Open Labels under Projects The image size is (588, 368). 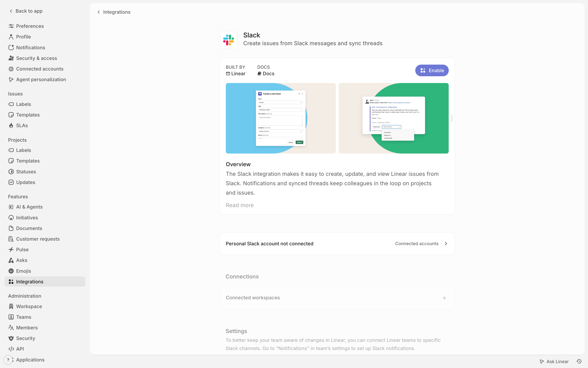(45, 150)
